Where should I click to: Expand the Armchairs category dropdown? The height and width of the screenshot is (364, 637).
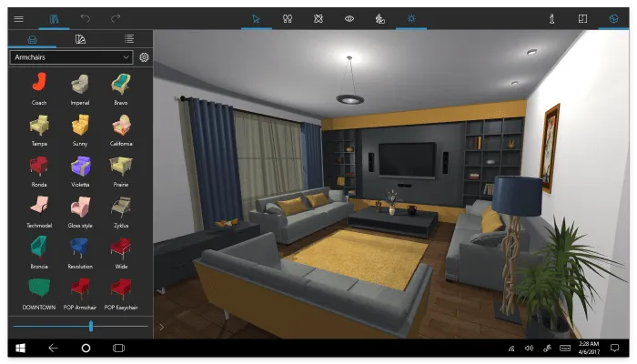71,57
